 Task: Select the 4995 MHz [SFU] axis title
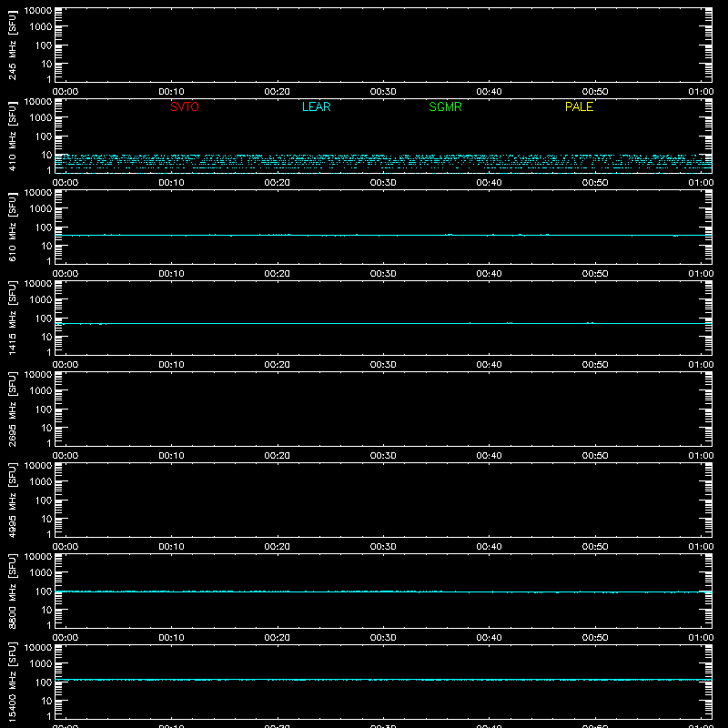coord(13,500)
